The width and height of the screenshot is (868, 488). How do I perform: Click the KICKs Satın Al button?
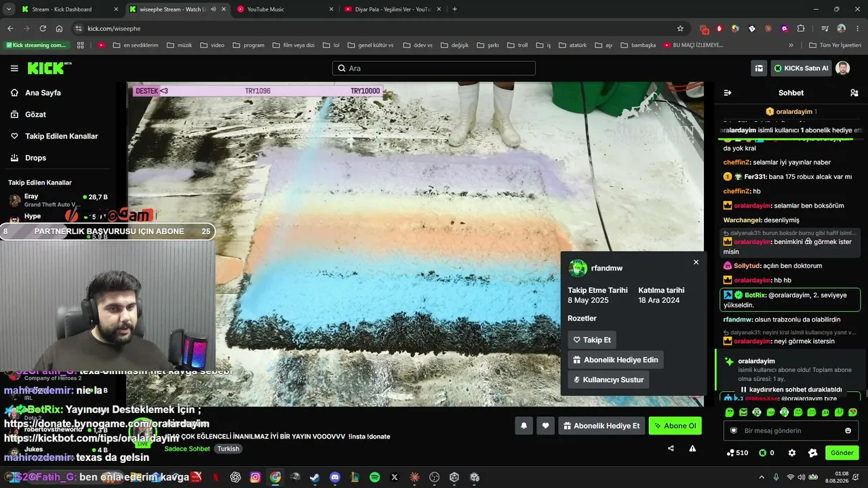tap(801, 68)
